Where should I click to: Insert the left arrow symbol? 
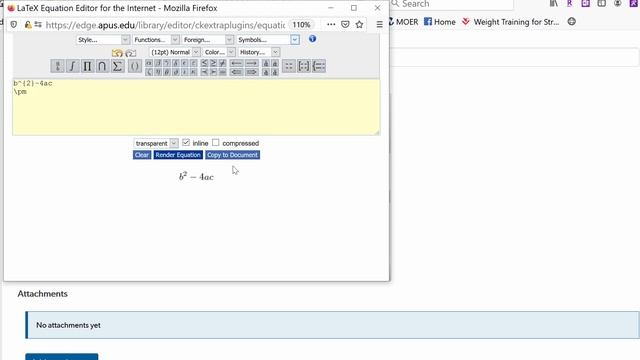tap(236, 63)
